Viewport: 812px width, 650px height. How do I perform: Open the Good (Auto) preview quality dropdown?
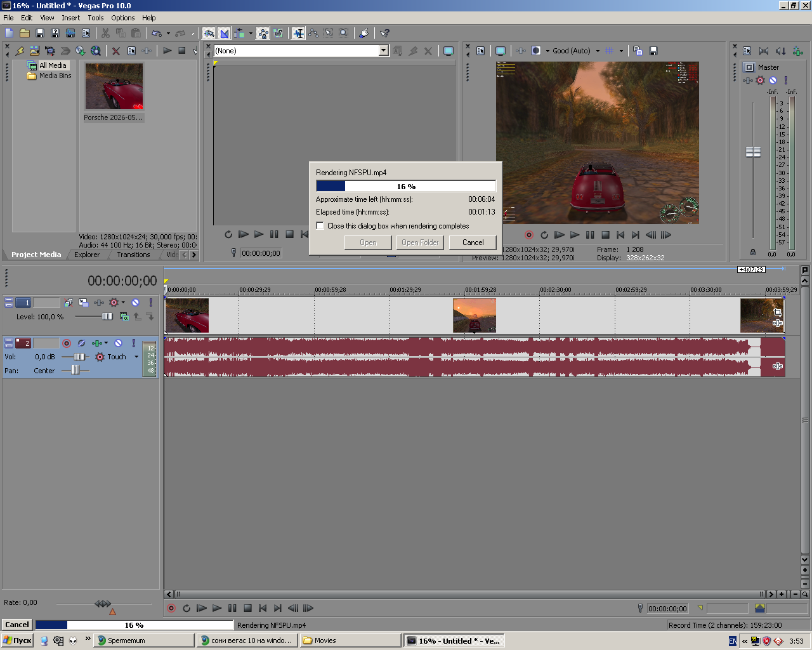[598, 51]
